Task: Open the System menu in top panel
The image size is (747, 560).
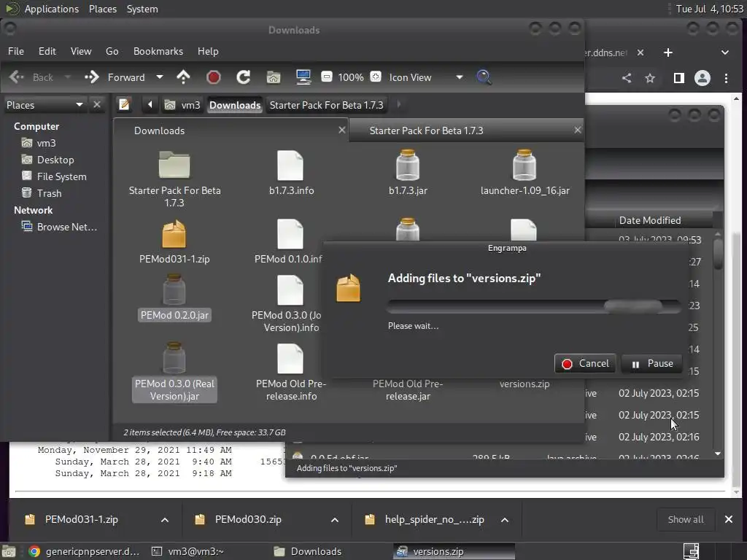Action: pyautogui.click(x=142, y=9)
